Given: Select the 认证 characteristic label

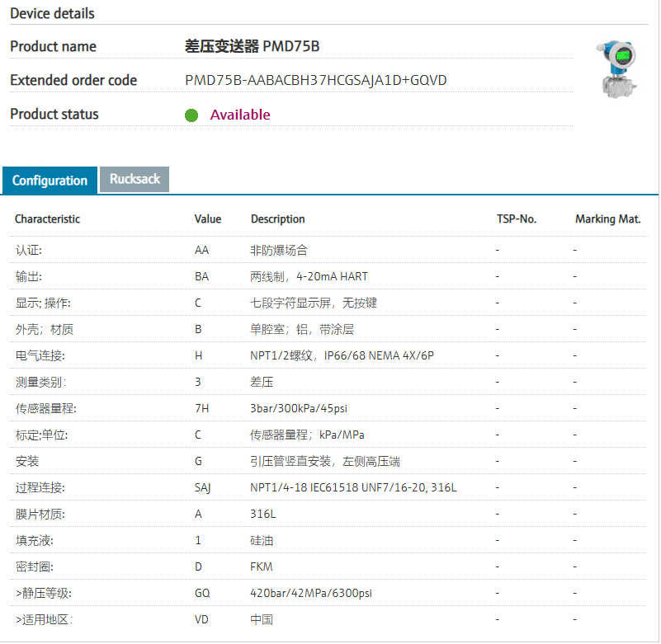Looking at the screenshot, I should point(29,250).
